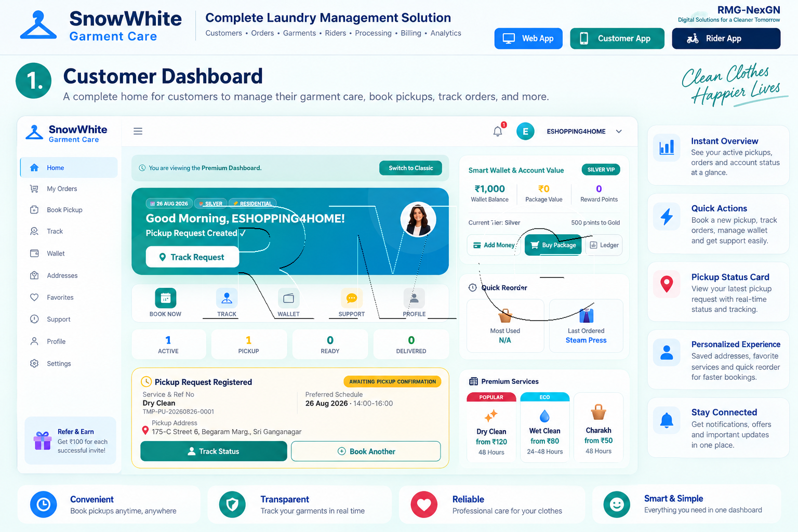Viewport: 798px width, 532px height.
Task: Tap the SUPPORT chat bubble icon
Action: click(x=352, y=298)
